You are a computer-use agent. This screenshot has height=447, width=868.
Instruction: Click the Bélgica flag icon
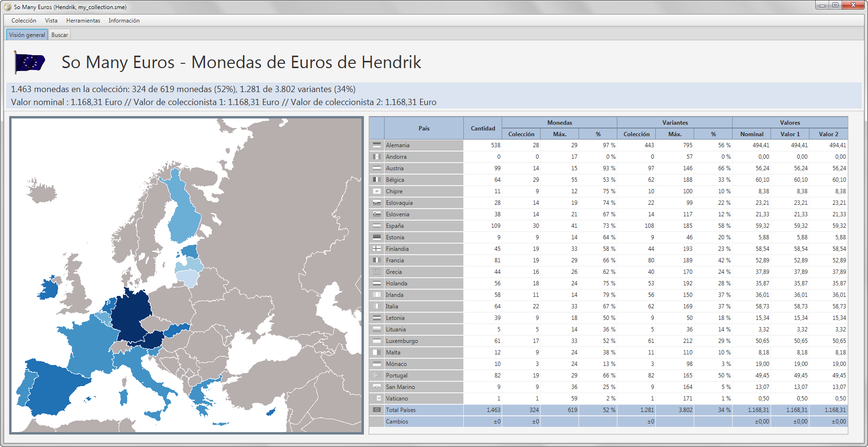(377, 179)
